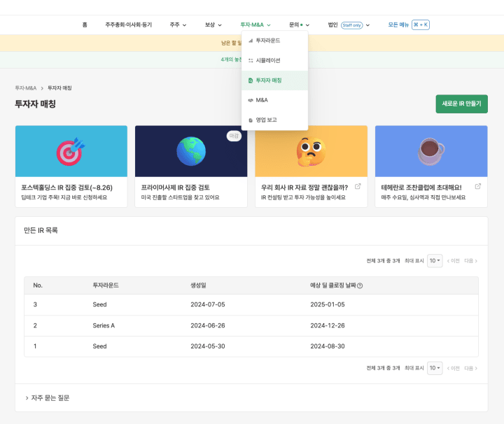Collapse the 투자·M&A navigation dropdown
Viewport: 504px width, 424px height.
(255, 24)
